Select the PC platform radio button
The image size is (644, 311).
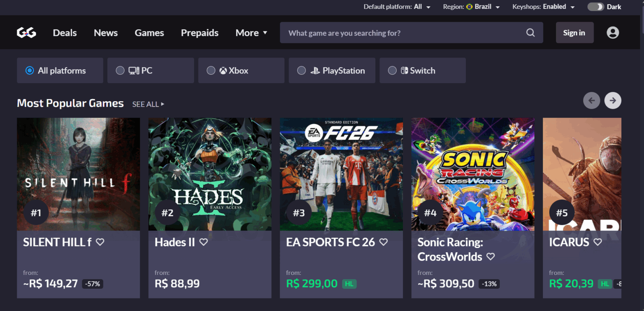click(120, 71)
